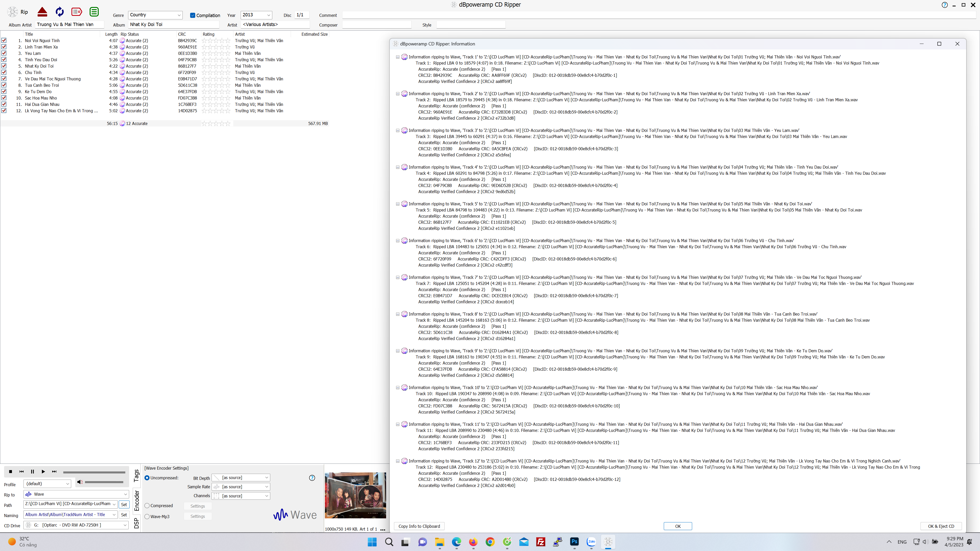Viewport: 980px width, 551px height.
Task: Refresh CD with the blue arrows icon
Action: (x=59, y=12)
